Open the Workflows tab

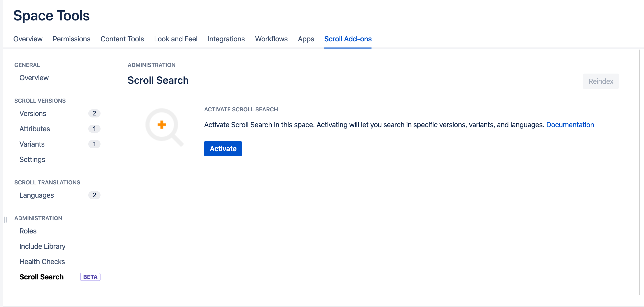271,39
